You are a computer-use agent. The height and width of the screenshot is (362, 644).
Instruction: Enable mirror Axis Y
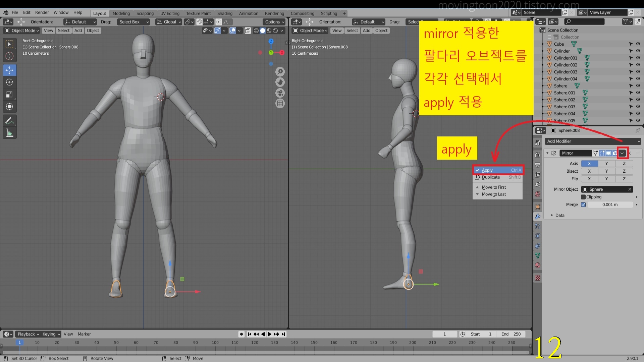606,164
